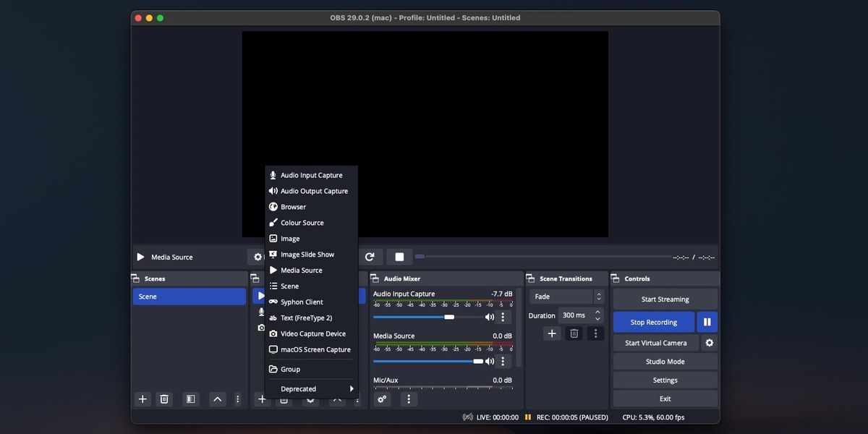
Task: Open advanced audio properties gear icon
Action: pyautogui.click(x=382, y=399)
